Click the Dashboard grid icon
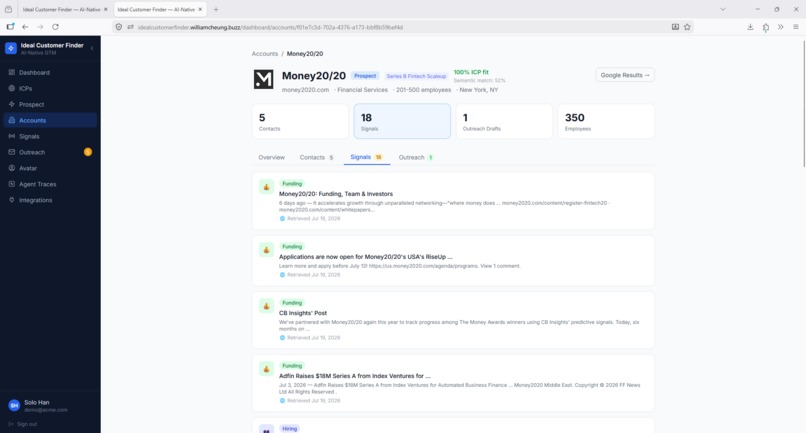The width and height of the screenshot is (806, 433). coord(12,73)
